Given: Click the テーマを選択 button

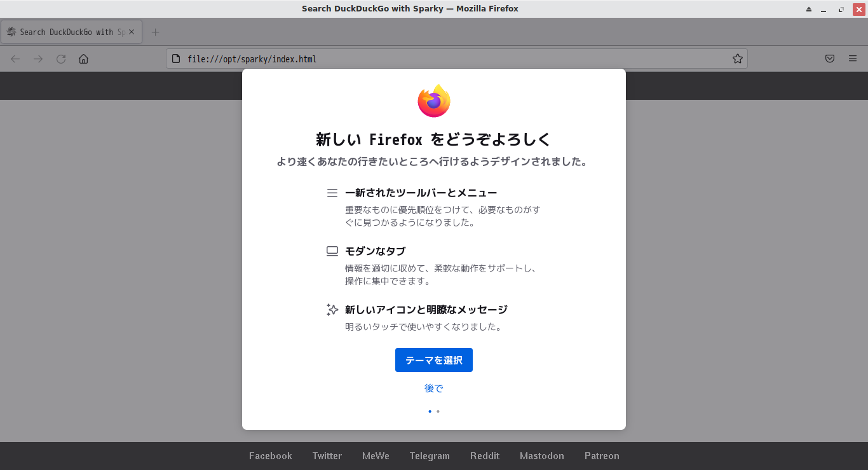Looking at the screenshot, I should click(x=434, y=360).
